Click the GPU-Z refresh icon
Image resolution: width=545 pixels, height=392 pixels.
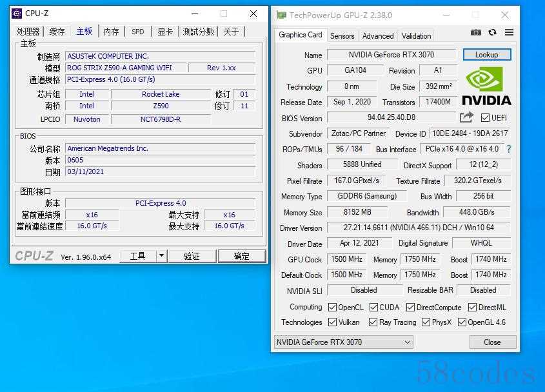[x=492, y=32]
